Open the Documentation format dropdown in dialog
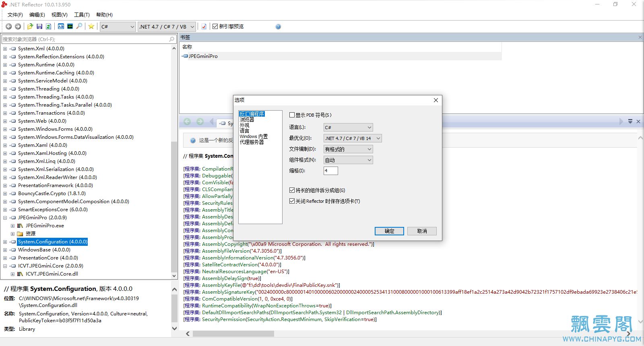 coord(348,149)
